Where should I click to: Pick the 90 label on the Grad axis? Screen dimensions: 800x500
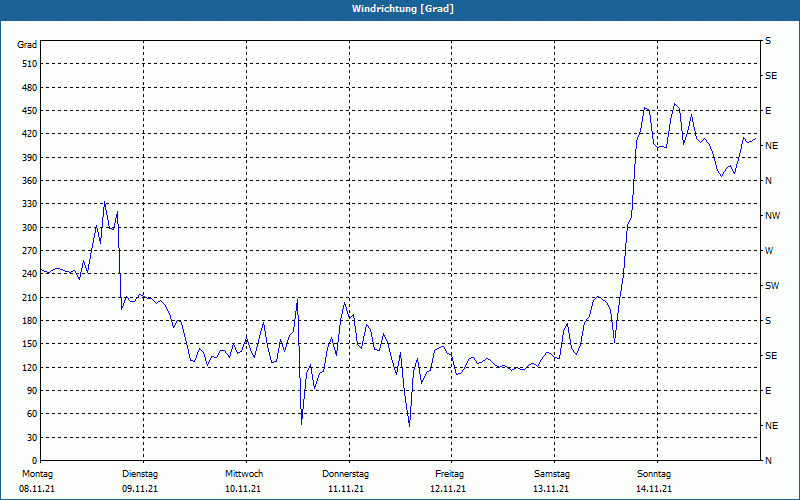[32, 391]
